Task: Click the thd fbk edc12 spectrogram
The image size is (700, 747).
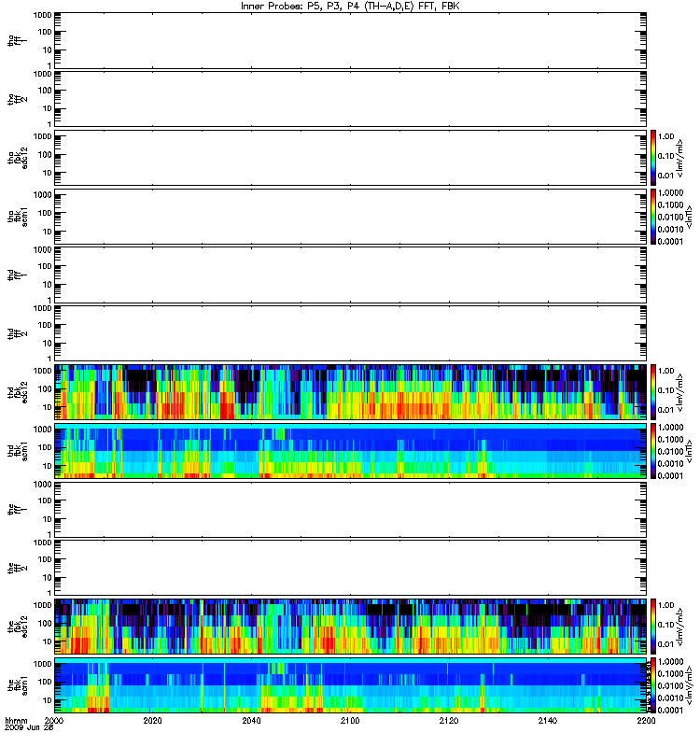Action: coord(351,392)
